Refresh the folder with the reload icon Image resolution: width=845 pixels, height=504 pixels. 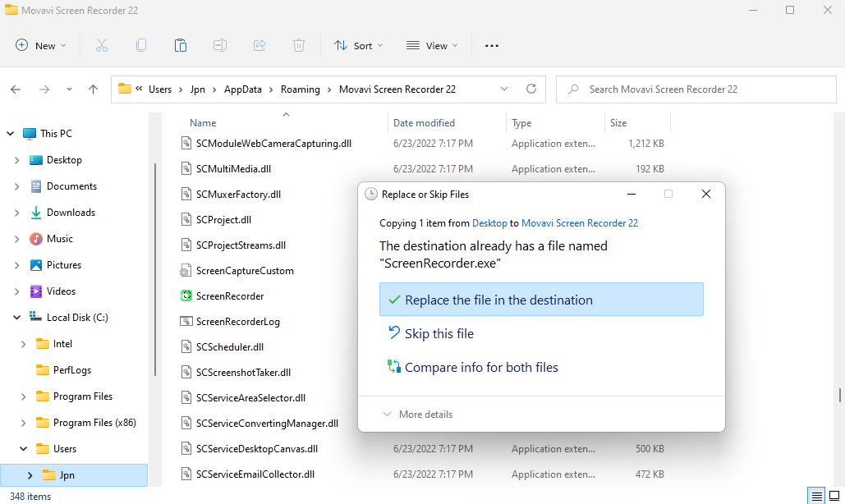point(531,89)
